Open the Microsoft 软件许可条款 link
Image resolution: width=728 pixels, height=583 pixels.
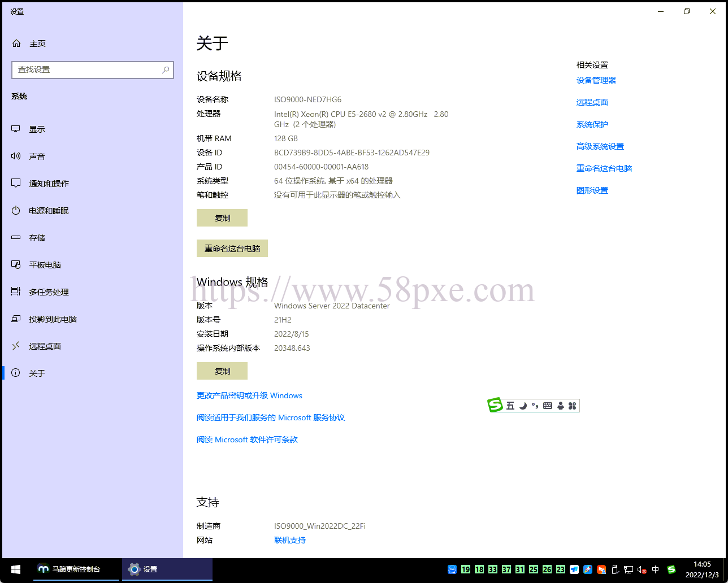click(x=247, y=440)
